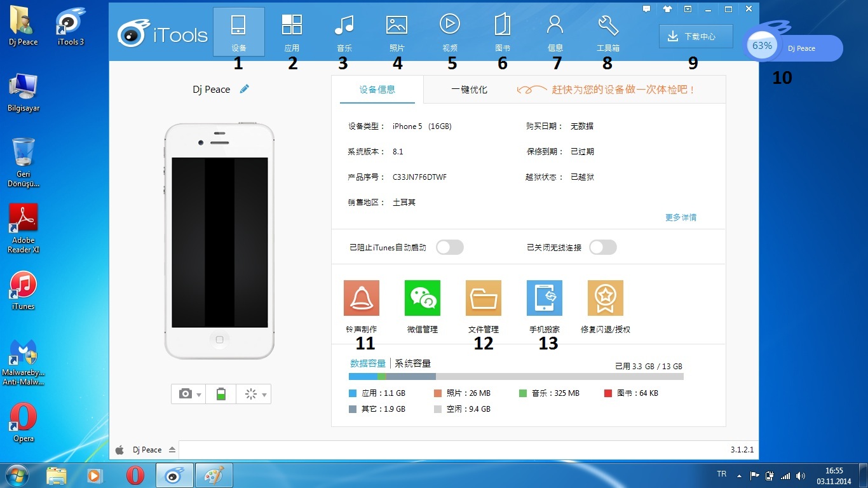Open the 文件管理 file manager
Screen dimensions: 868x488
tap(484, 307)
